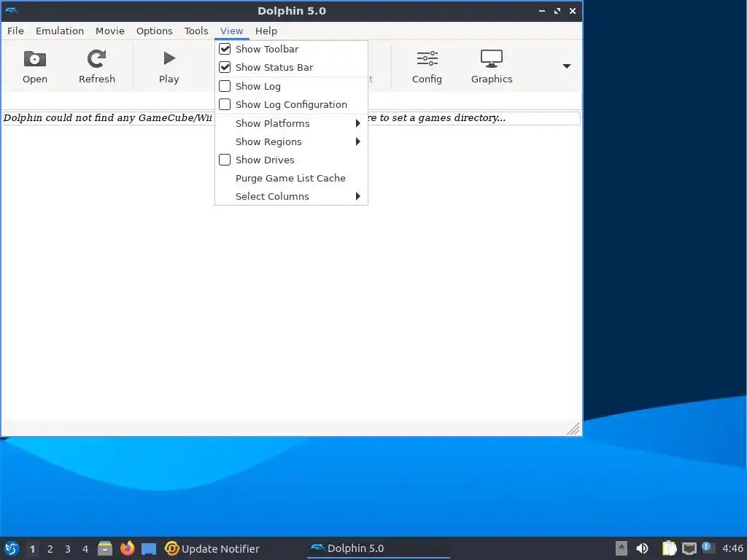
Task: Open the Options menu
Action: [x=155, y=31]
